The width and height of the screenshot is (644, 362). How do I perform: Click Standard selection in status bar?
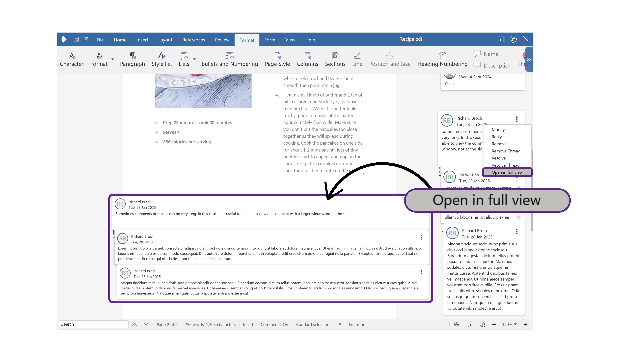(x=312, y=324)
